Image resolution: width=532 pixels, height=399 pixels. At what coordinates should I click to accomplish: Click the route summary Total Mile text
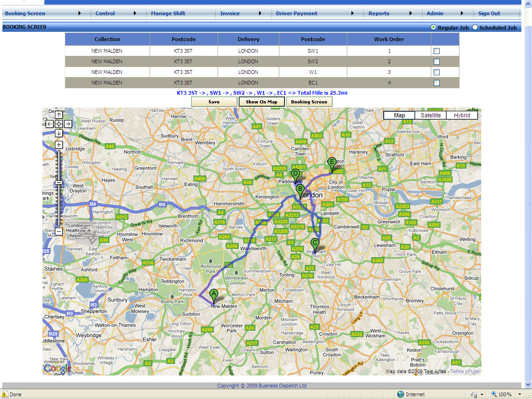pos(262,93)
